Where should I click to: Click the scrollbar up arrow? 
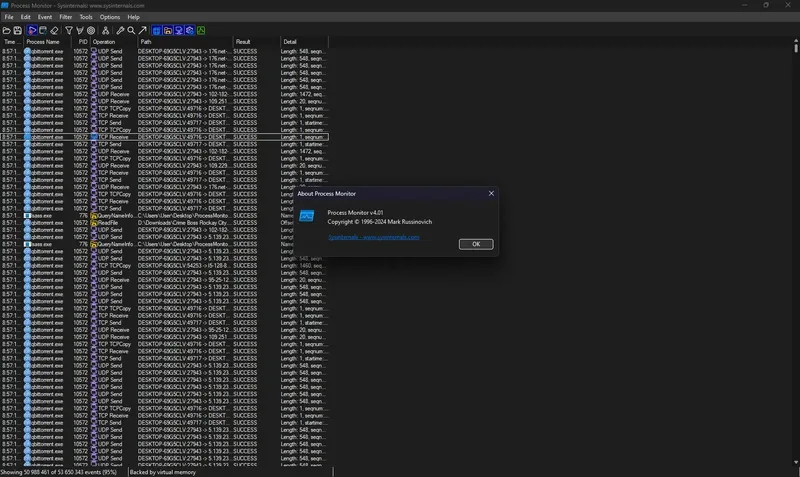pyautogui.click(x=796, y=40)
